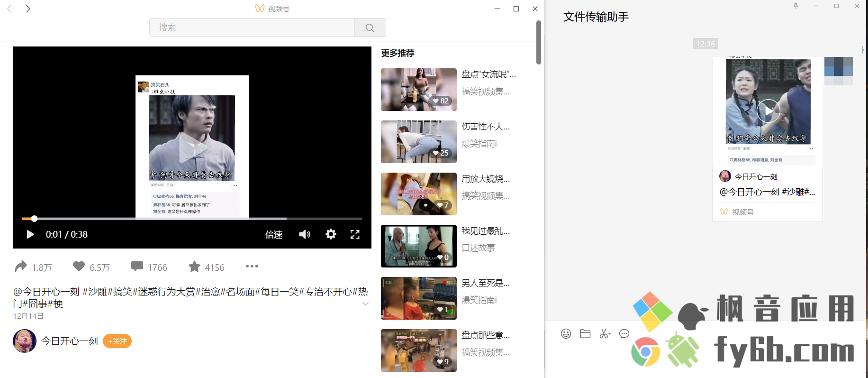Click the 12月14日 post date
868x378 pixels.
tap(28, 316)
